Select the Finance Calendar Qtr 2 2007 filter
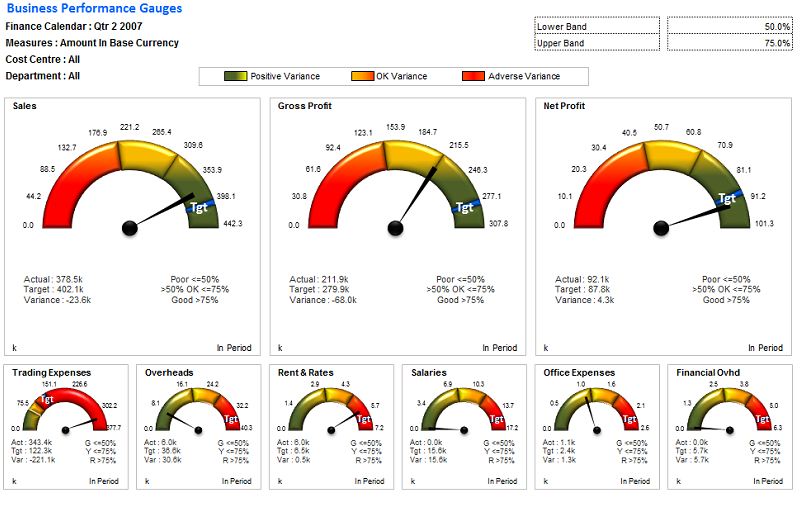Screen dimensions: 800x505 (71, 26)
